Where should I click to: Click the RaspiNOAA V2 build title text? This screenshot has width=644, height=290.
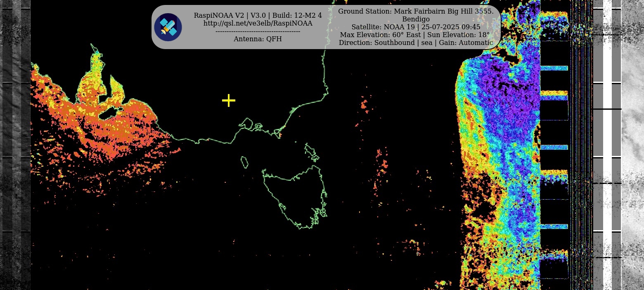point(258,16)
